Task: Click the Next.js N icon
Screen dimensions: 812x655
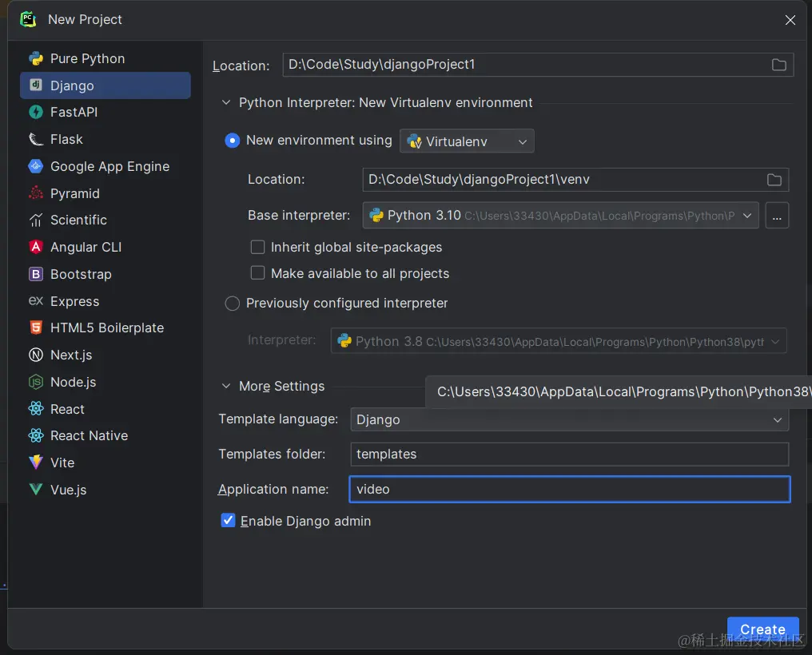Action: click(x=36, y=355)
